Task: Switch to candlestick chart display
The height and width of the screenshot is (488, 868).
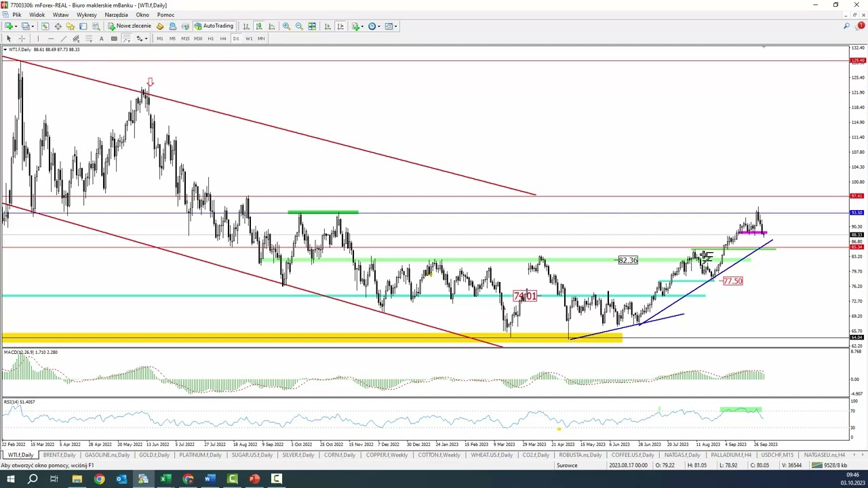Action: point(259,26)
